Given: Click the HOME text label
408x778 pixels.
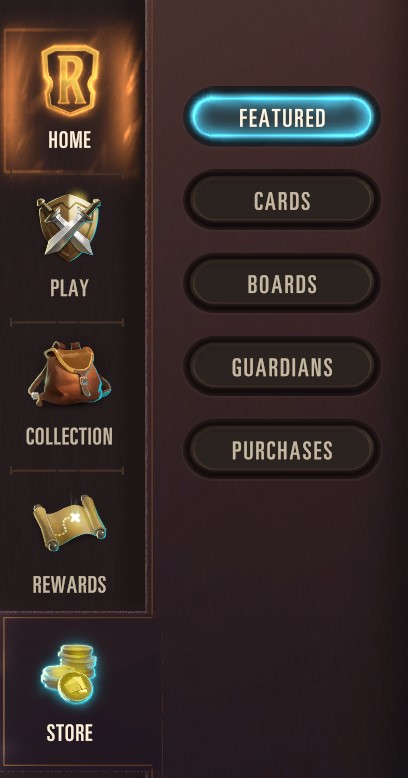Looking at the screenshot, I should [69, 139].
